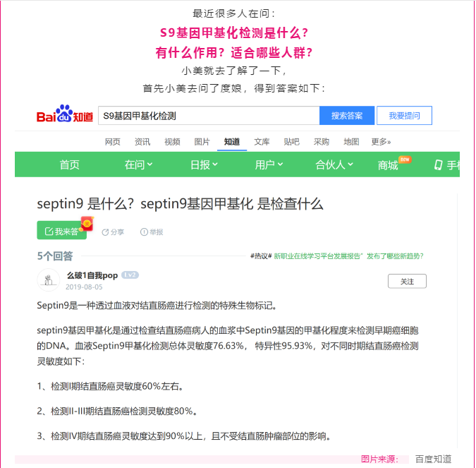Click the 我来答 green button
The height and width of the screenshot is (468, 476).
tap(61, 230)
